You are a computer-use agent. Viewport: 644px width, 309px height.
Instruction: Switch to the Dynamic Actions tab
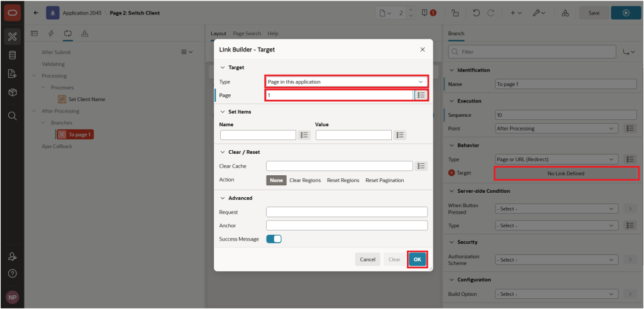52,34
